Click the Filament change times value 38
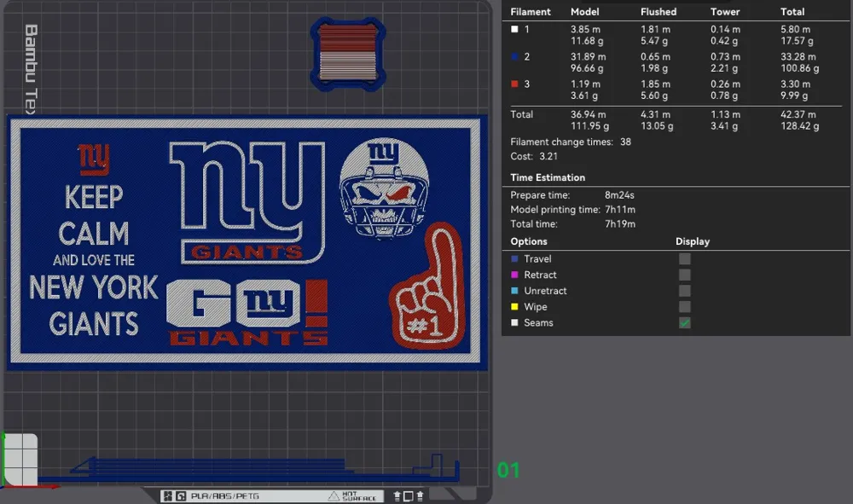The image size is (853, 504). coord(625,142)
